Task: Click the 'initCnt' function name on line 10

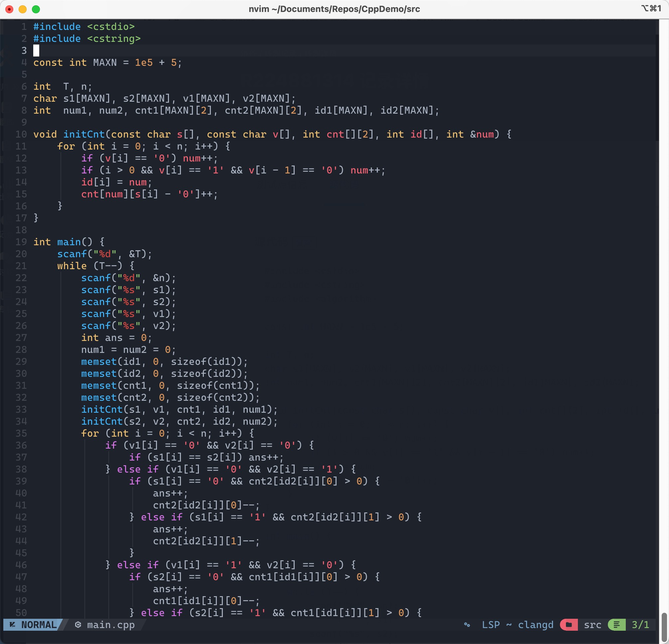Action: [84, 134]
